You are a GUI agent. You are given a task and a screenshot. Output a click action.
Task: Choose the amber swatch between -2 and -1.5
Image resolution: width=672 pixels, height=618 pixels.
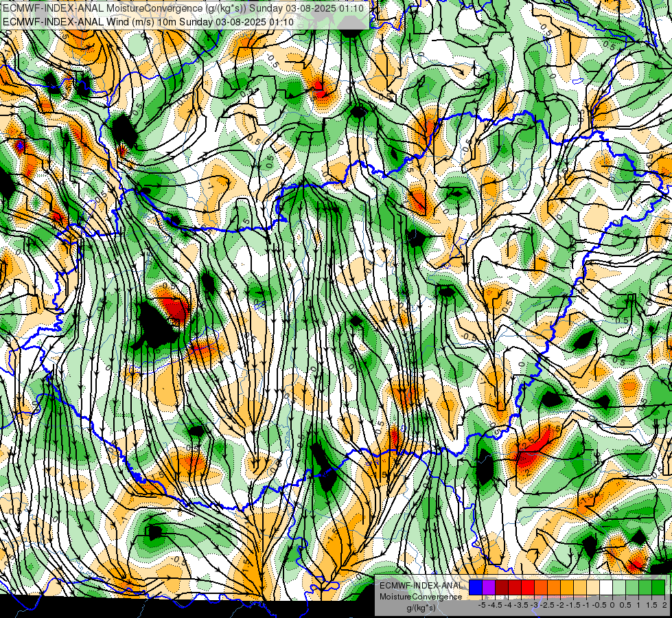567,587
